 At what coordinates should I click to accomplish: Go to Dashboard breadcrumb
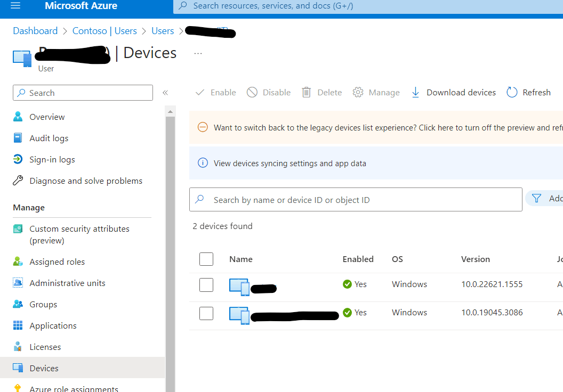click(35, 31)
